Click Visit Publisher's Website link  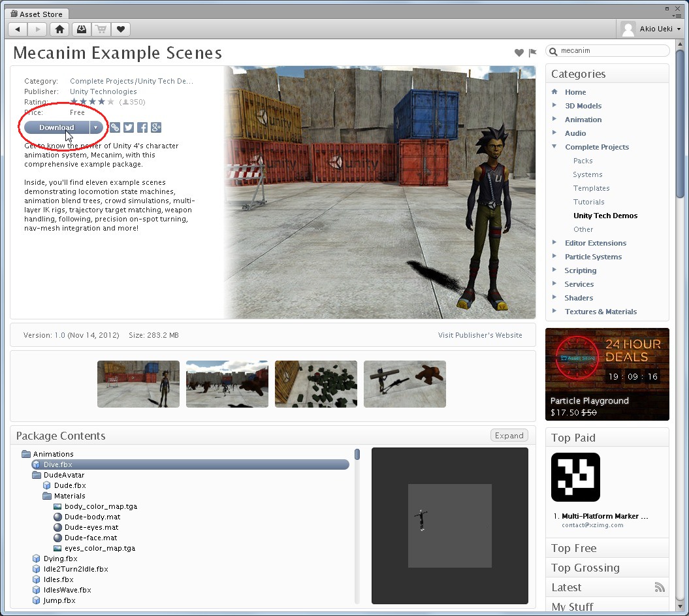(480, 335)
